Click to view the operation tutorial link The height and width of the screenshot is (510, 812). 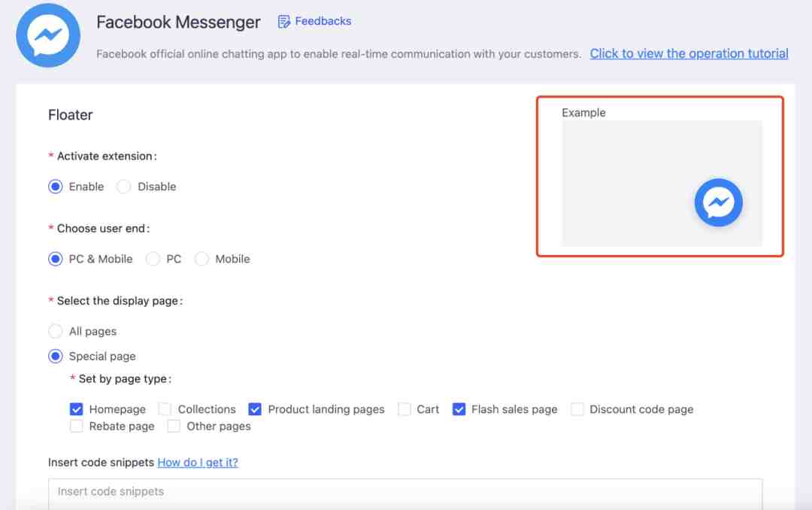tap(689, 53)
